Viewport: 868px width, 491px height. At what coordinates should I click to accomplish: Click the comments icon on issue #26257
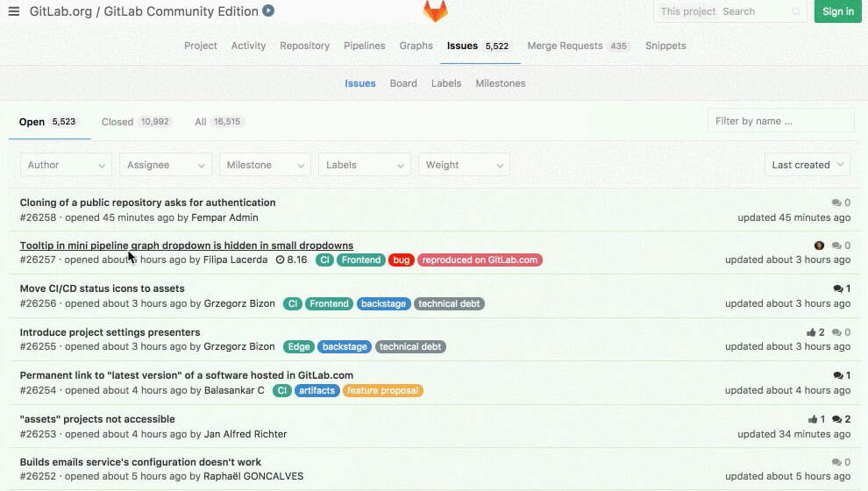pos(836,245)
